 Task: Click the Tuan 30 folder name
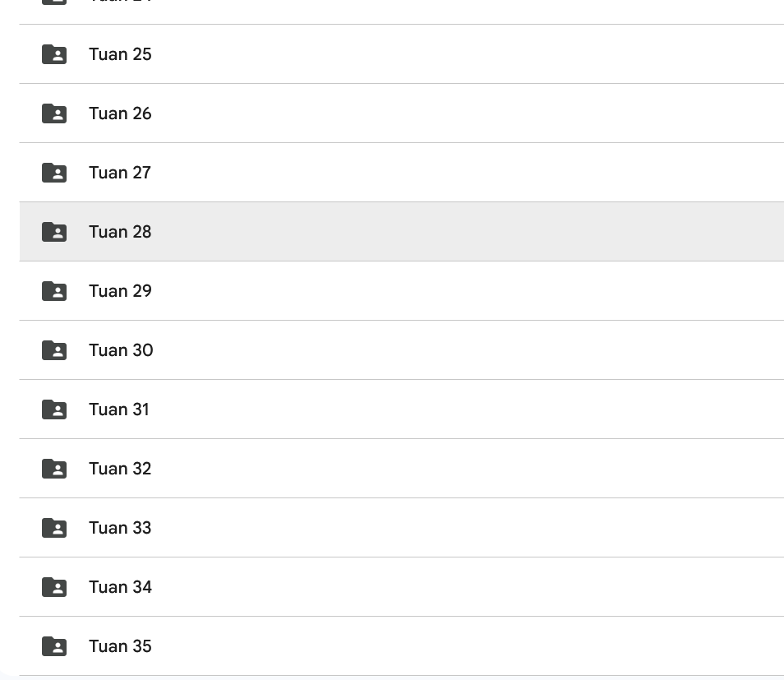click(121, 350)
